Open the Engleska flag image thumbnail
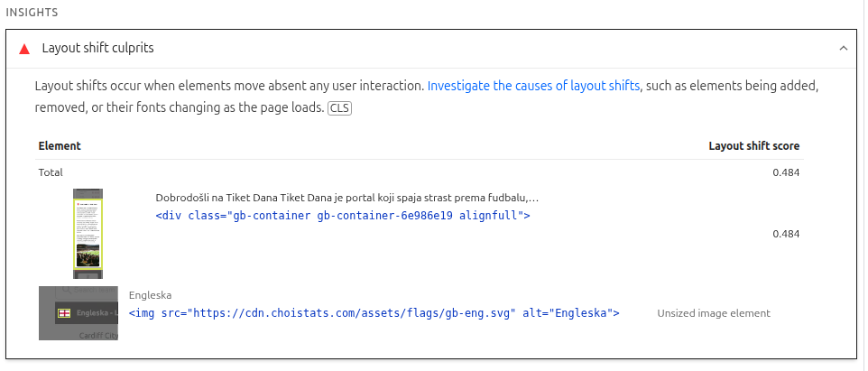 click(x=78, y=313)
